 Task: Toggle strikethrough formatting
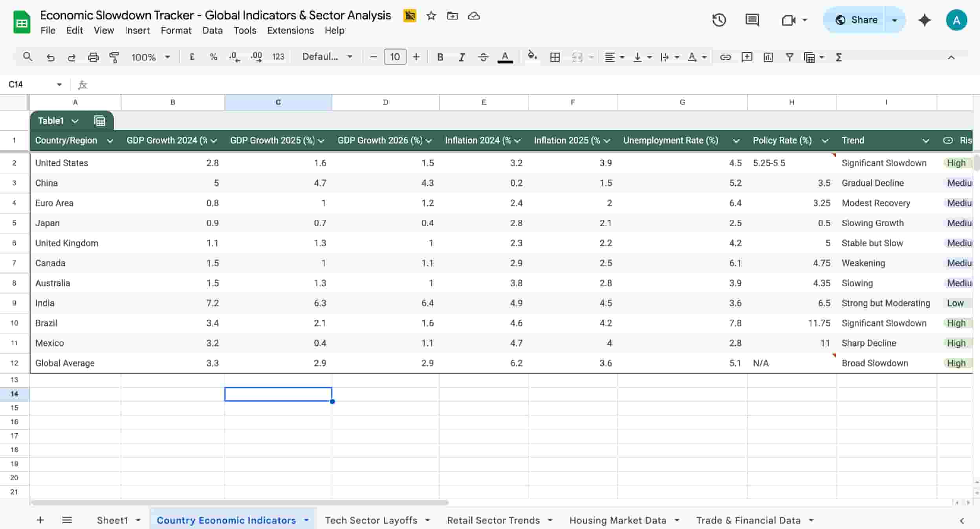click(x=483, y=57)
